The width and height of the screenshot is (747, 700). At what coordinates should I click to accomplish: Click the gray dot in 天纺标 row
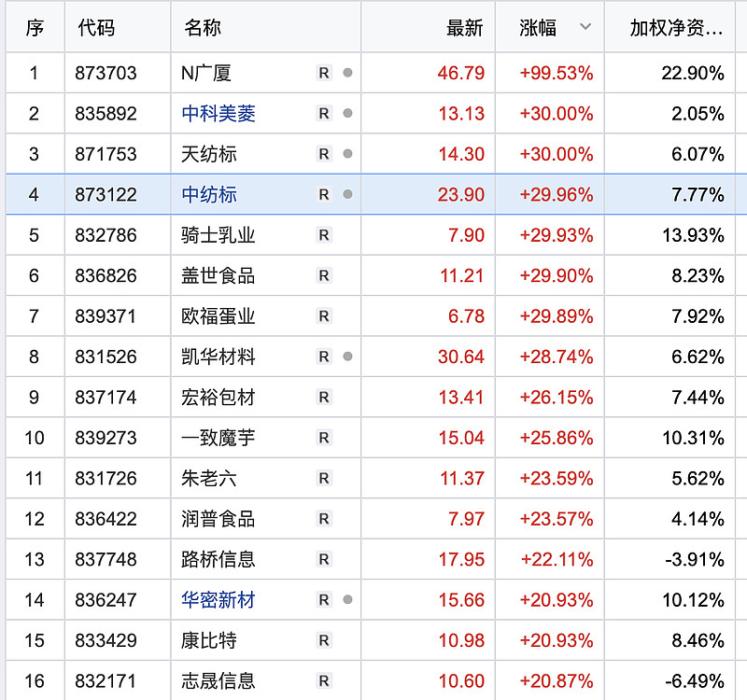[347, 153]
